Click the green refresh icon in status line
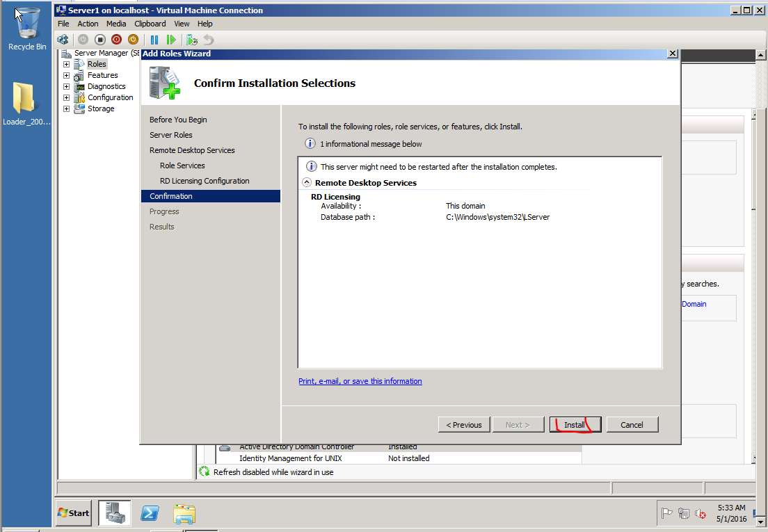The image size is (768, 532). pos(205,471)
